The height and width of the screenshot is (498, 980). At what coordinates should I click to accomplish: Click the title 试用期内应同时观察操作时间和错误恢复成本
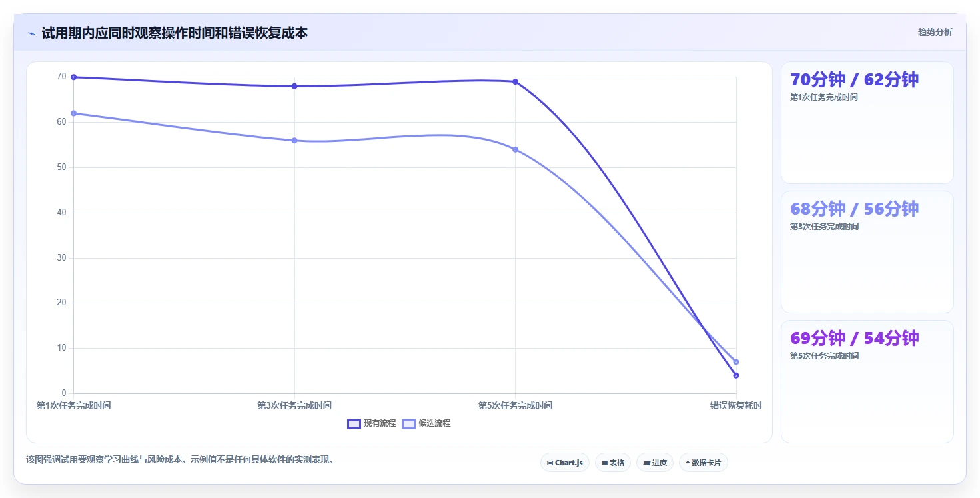[175, 33]
